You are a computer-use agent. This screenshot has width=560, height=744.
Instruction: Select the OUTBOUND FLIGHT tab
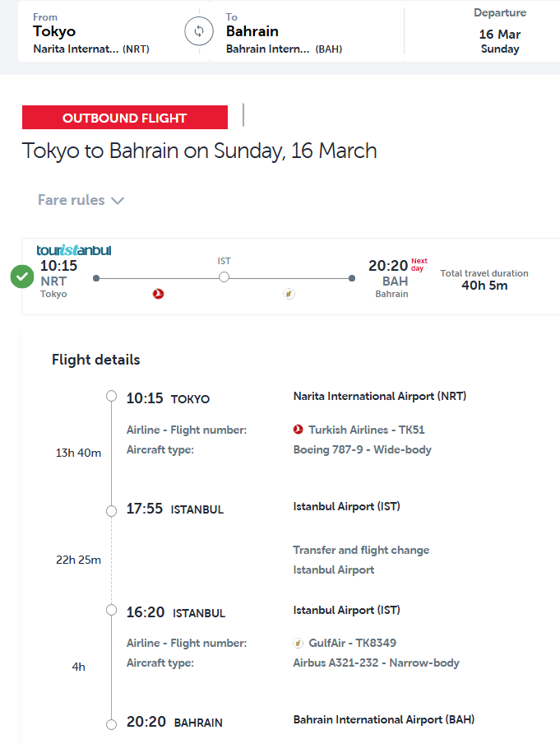click(x=125, y=118)
